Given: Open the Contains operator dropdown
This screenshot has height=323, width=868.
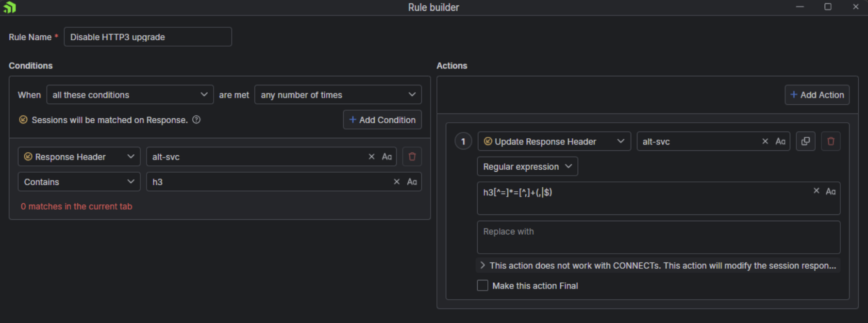Looking at the screenshot, I should pos(79,182).
